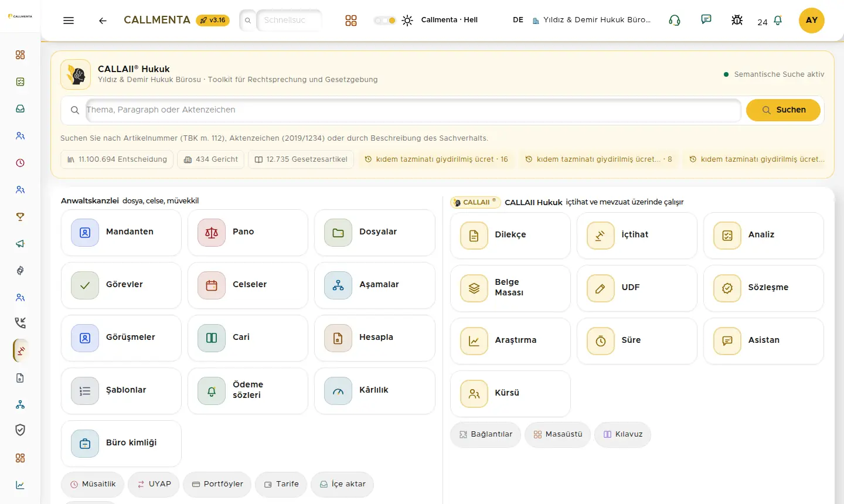Screen dimensions: 844x504
Task: Open the Ödeme sözleri card
Action: (248, 391)
